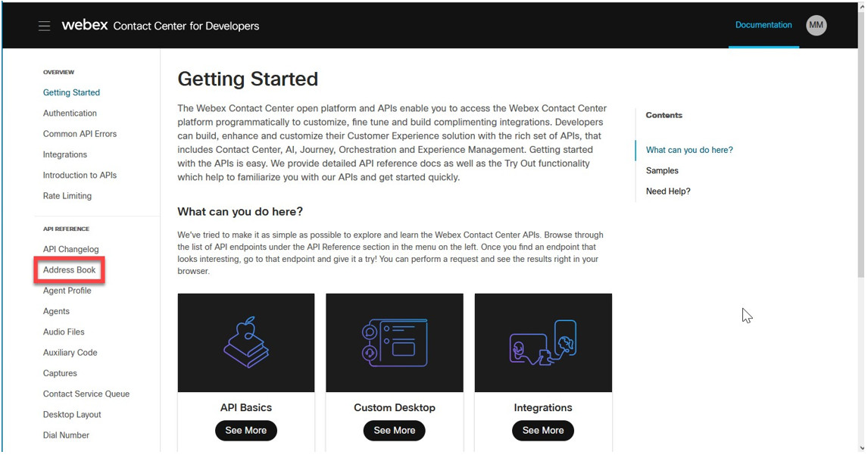This screenshot has height=461, width=868.
Task: Select Address Book in API Reference
Action: (x=69, y=270)
